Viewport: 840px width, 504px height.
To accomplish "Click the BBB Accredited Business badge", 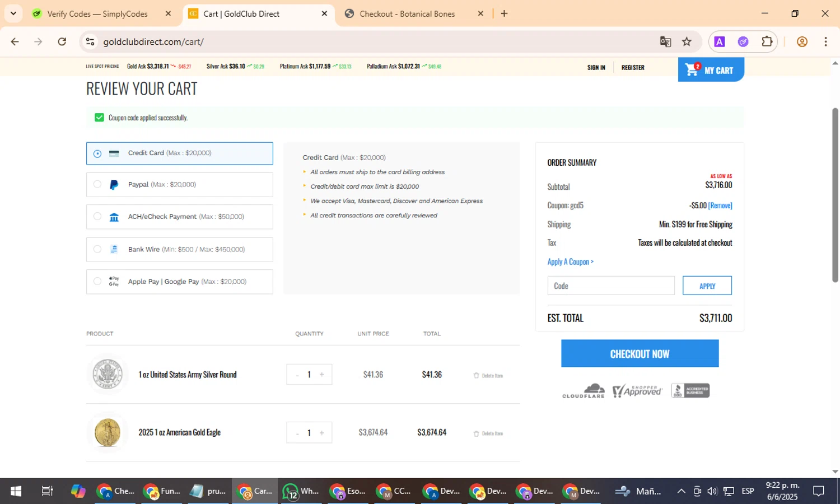I will (x=690, y=390).
